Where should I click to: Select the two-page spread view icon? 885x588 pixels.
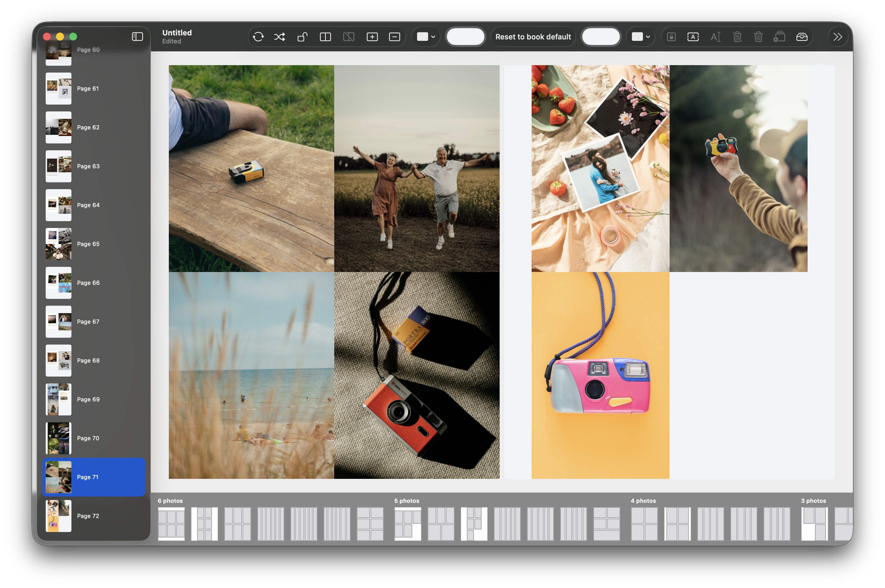[x=325, y=37]
